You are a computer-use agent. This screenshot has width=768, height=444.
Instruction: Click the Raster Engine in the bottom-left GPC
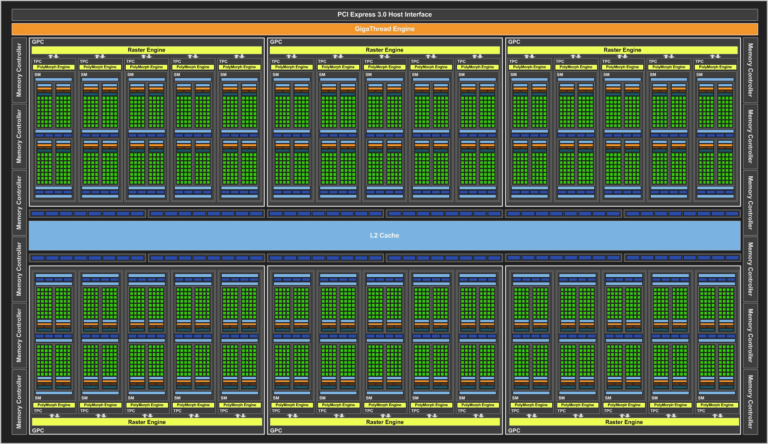click(x=147, y=423)
